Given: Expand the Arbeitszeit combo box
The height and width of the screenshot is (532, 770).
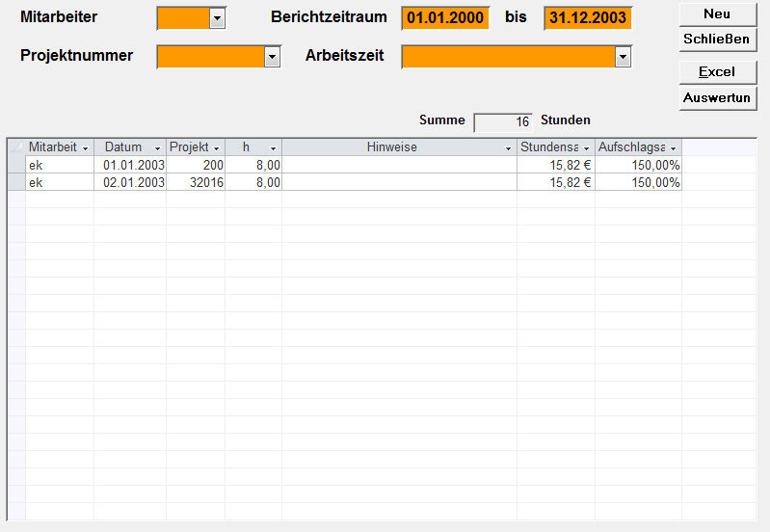Looking at the screenshot, I should pos(623,57).
